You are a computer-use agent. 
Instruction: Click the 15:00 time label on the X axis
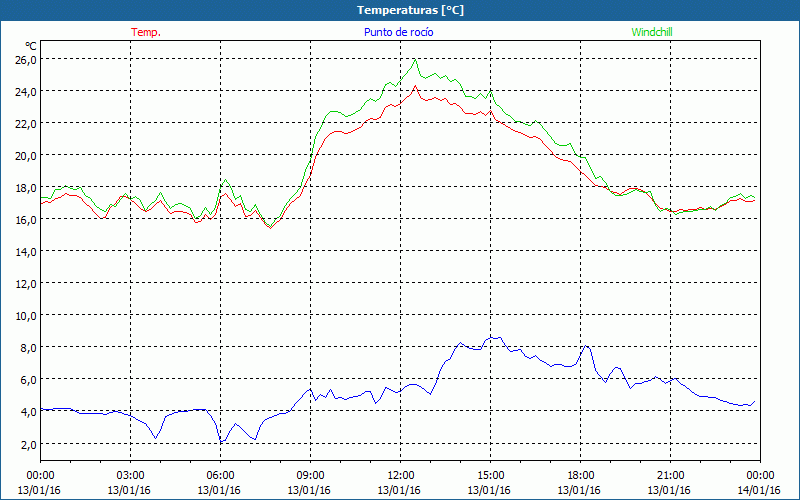tap(490, 475)
